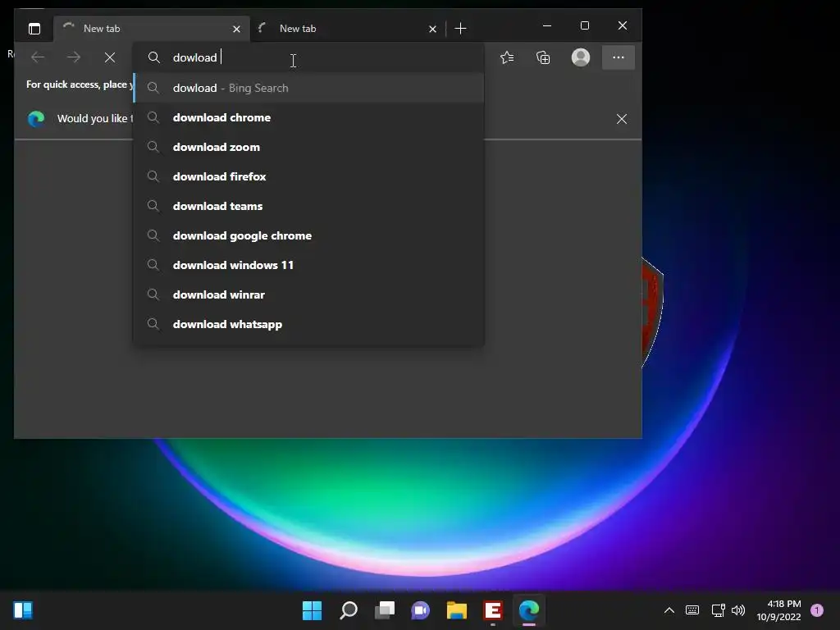Open Windows Start menu

pos(312,610)
